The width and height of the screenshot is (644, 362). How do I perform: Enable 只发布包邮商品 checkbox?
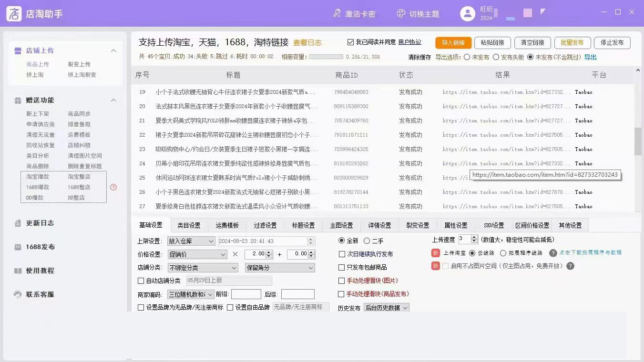tap(342, 267)
